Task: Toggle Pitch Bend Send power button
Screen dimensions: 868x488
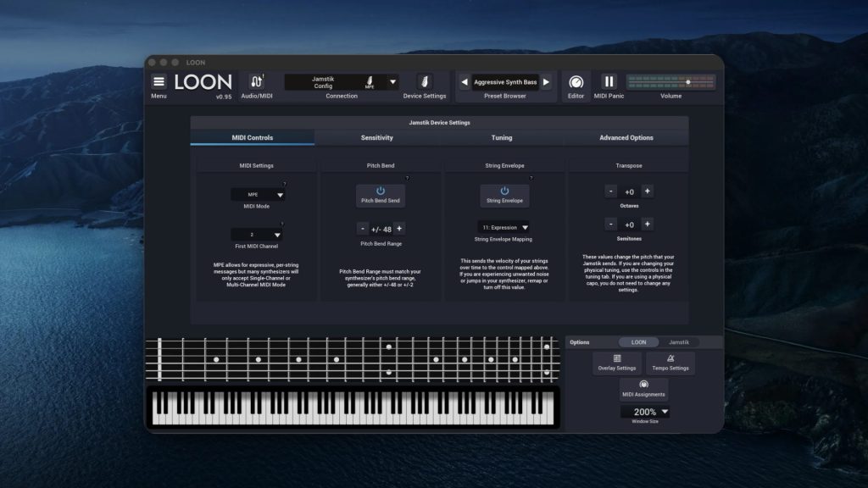Action: tap(381, 196)
